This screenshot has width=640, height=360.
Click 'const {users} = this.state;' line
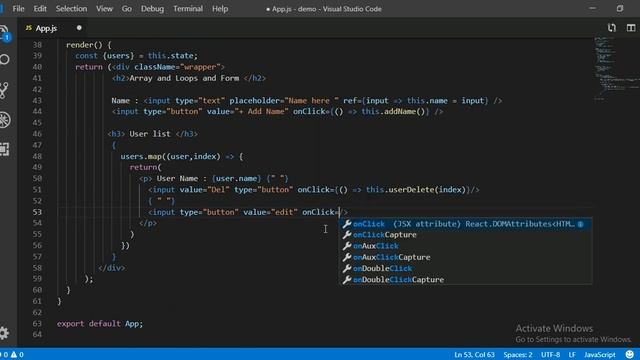click(136, 56)
